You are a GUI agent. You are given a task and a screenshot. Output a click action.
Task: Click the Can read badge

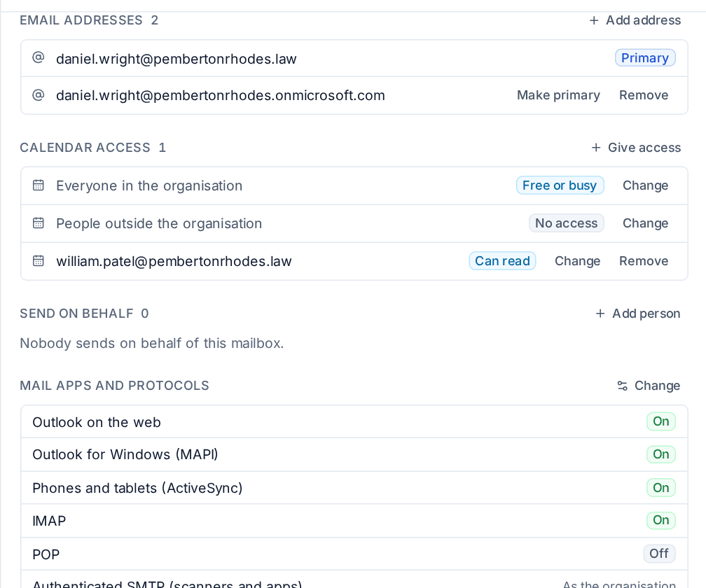502,261
